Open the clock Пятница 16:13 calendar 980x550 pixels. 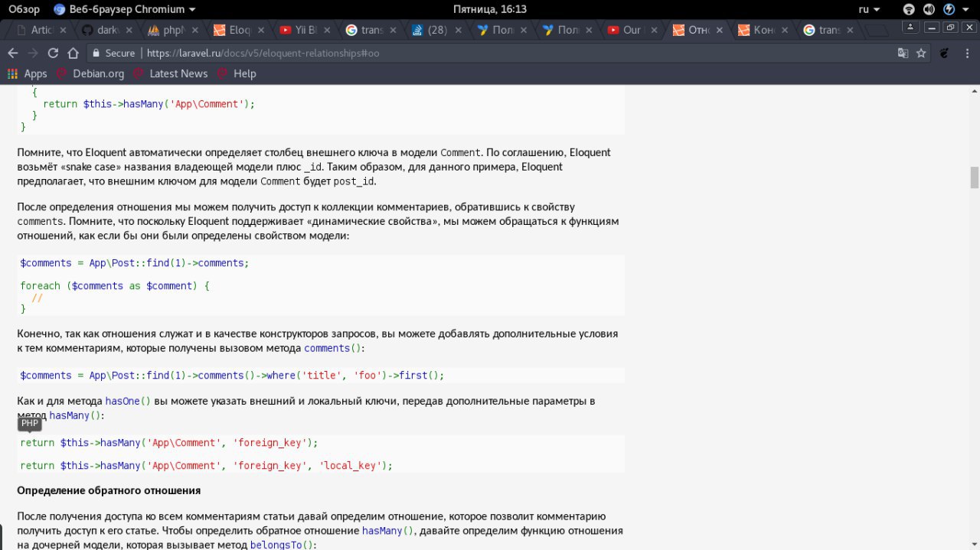489,9
